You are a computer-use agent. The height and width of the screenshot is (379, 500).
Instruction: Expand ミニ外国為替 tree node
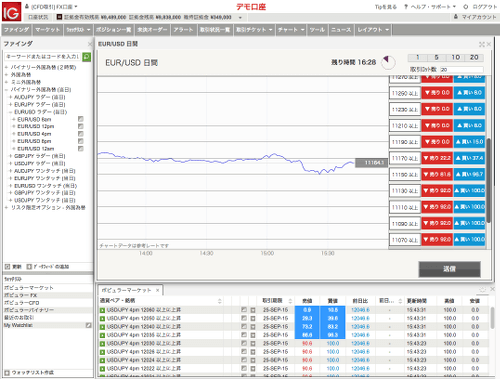[6, 82]
